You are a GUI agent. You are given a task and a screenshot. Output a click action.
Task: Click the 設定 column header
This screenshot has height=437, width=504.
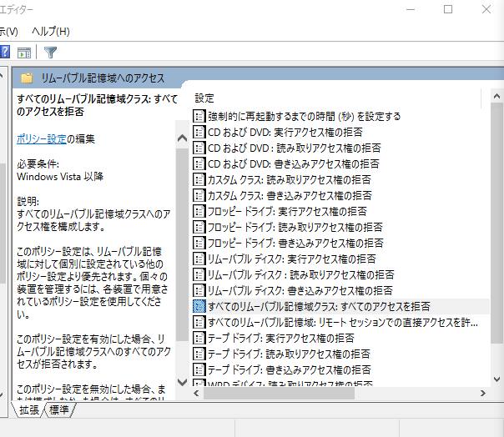[x=204, y=98]
